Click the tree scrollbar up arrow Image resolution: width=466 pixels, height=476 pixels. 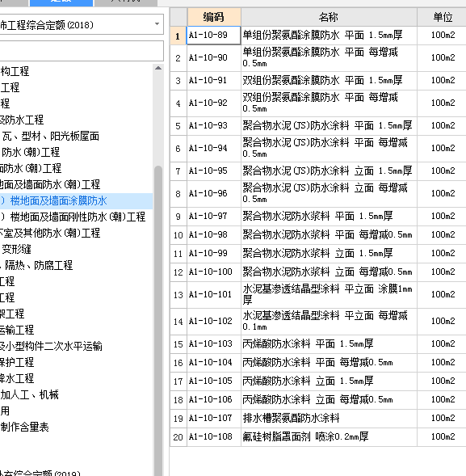(158, 68)
